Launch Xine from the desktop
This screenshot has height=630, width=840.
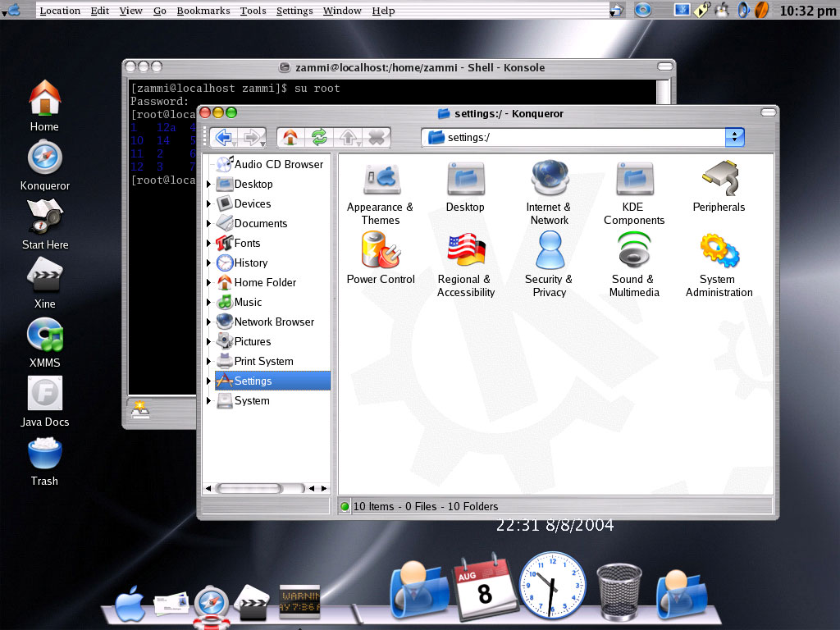point(45,283)
